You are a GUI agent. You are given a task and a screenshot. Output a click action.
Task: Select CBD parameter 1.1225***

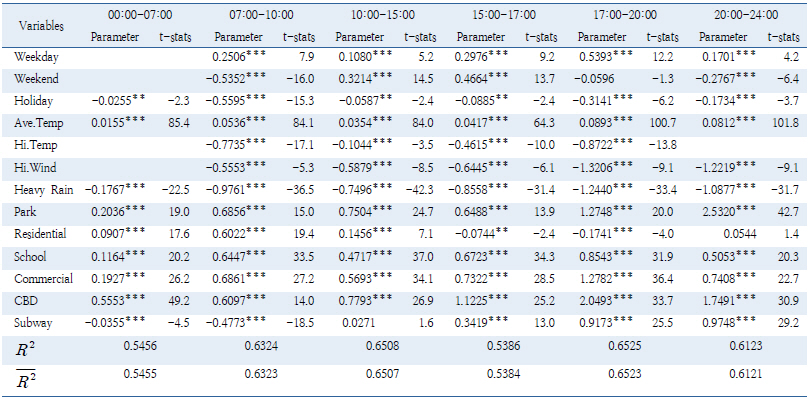coord(482,300)
